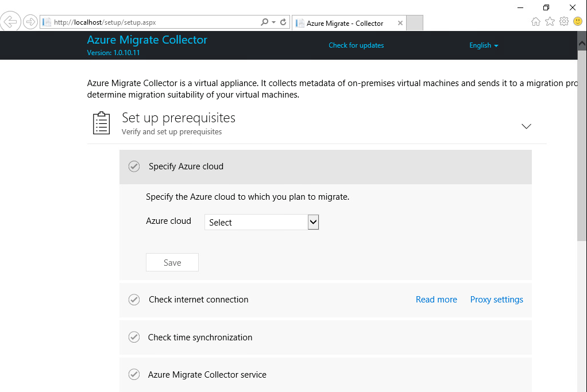Open a new browser tab
Viewport: 587px width, 392px height.
point(414,23)
